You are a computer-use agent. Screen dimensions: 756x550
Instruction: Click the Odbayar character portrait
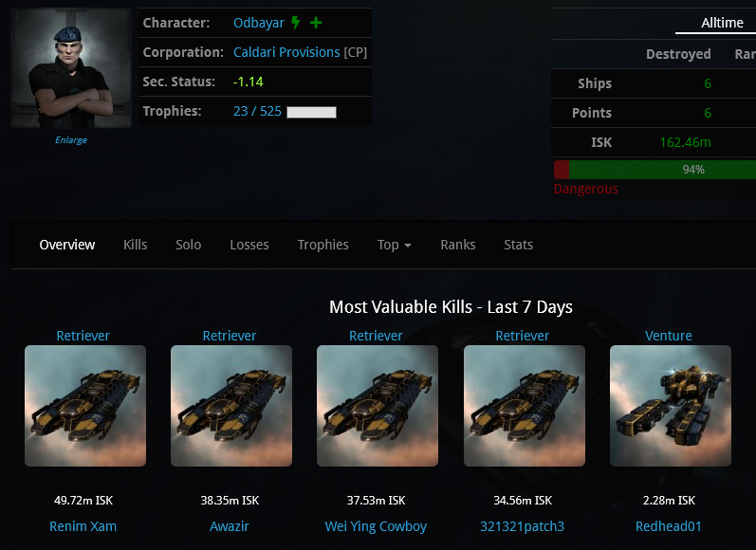(x=71, y=68)
